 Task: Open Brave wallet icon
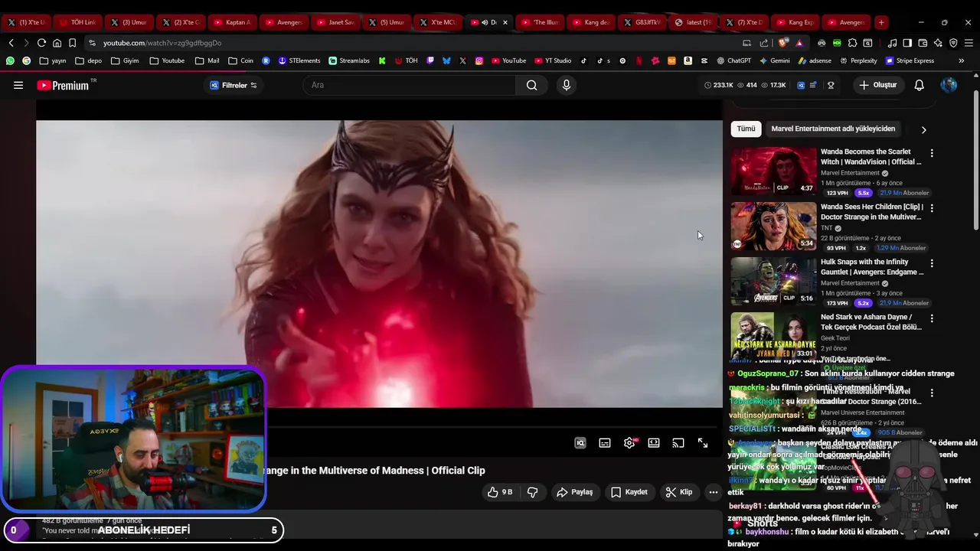pos(923,43)
